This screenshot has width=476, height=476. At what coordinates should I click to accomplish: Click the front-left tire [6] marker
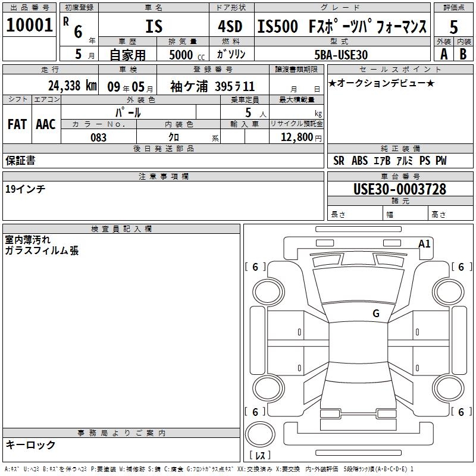(x=255, y=267)
